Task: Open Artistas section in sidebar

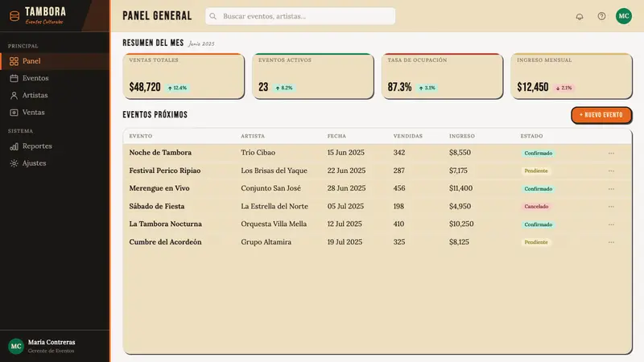Action: [x=55, y=95]
